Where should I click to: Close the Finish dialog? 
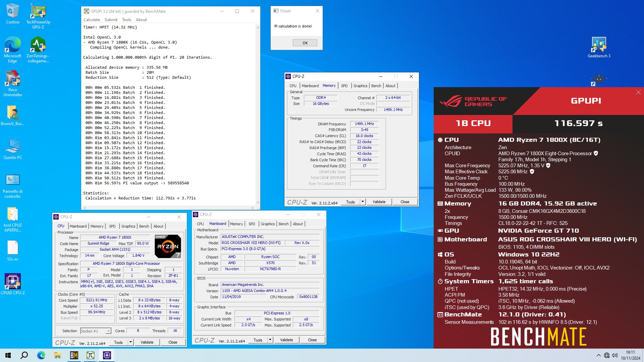pos(317,11)
